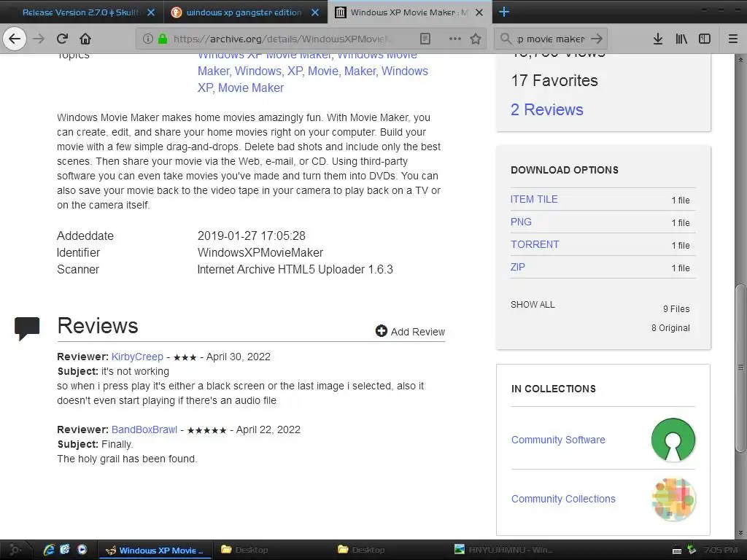The height and width of the screenshot is (560, 747).
Task: Open a new tab with plus button
Action: coord(504,12)
